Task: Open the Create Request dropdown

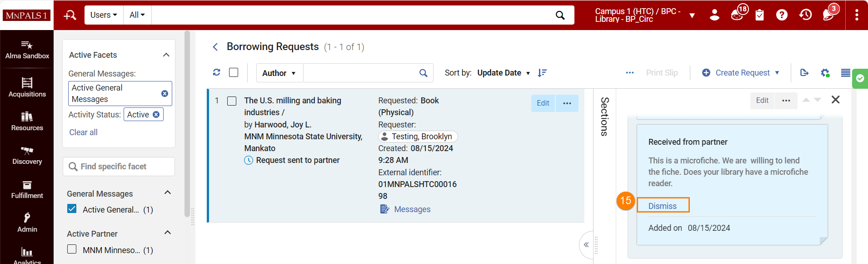Action: pos(741,73)
